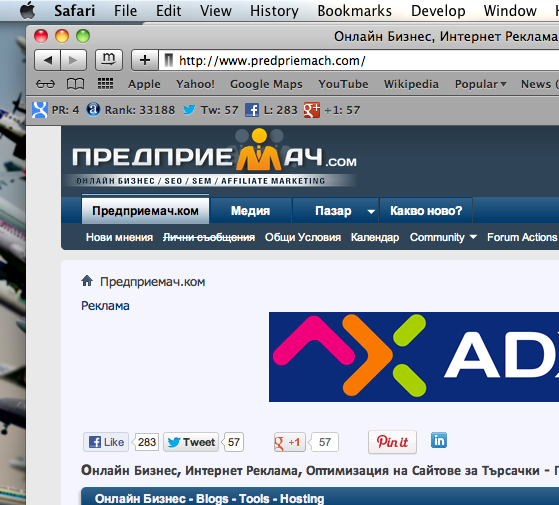Open the Wikipedia bookmark
Image resolution: width=559 pixels, height=505 pixels.
[x=411, y=84]
